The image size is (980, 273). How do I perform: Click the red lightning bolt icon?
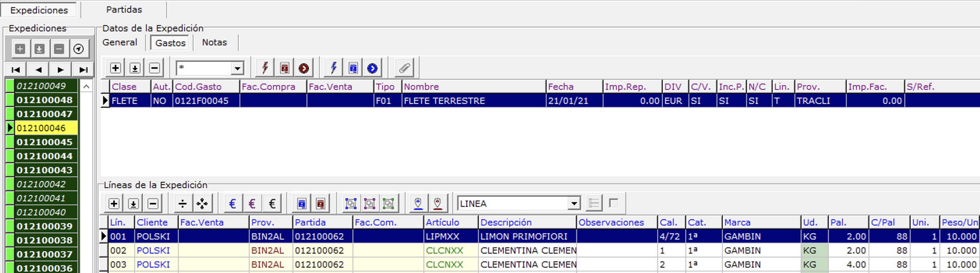coord(265,68)
